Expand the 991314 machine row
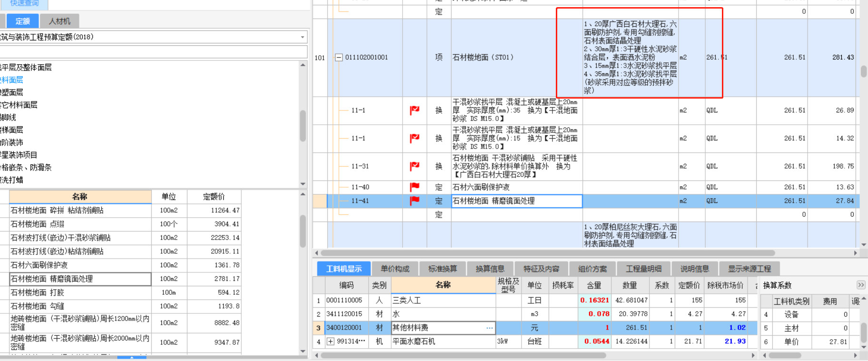This screenshot has width=868, height=361. (331, 341)
